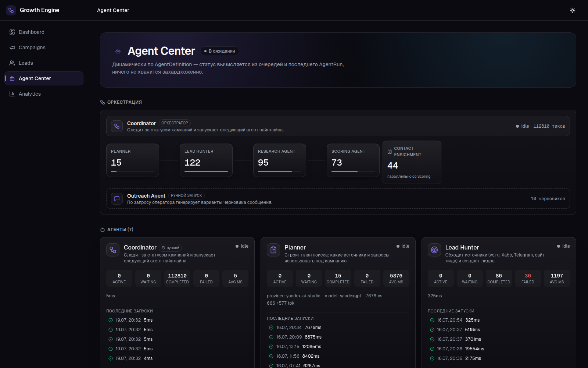Open the Analytics section
The image size is (588, 368).
pos(44,94)
